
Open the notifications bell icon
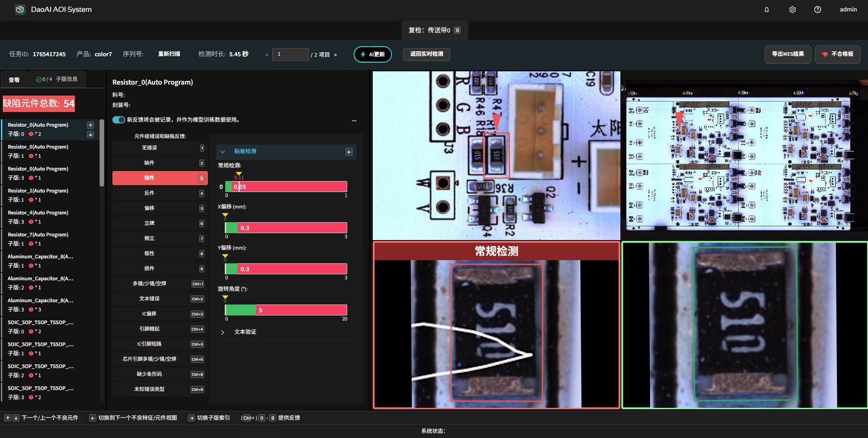(767, 10)
